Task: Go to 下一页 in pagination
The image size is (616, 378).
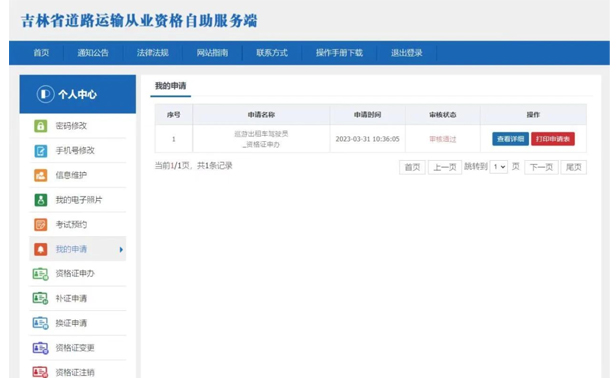Action: [541, 167]
